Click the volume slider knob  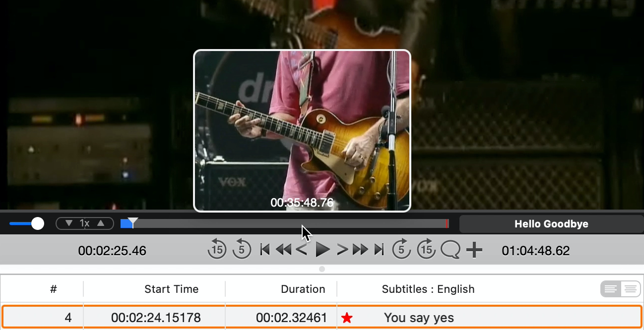38,224
